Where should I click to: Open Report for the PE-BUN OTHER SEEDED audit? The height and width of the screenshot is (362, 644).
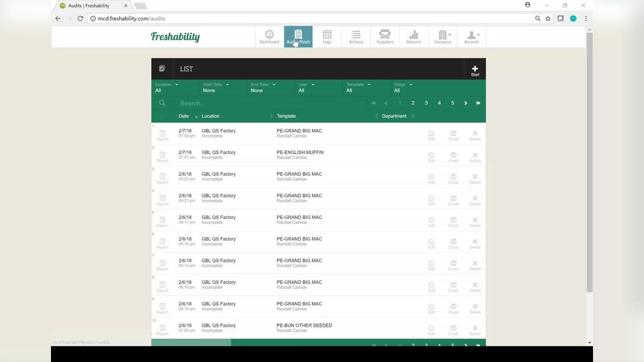[163, 329]
